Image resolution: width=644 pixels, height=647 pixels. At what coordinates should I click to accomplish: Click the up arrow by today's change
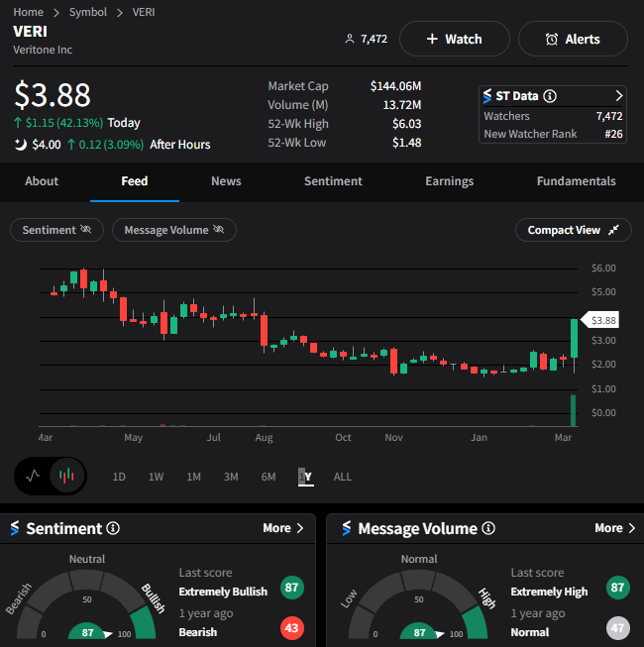tap(18, 123)
